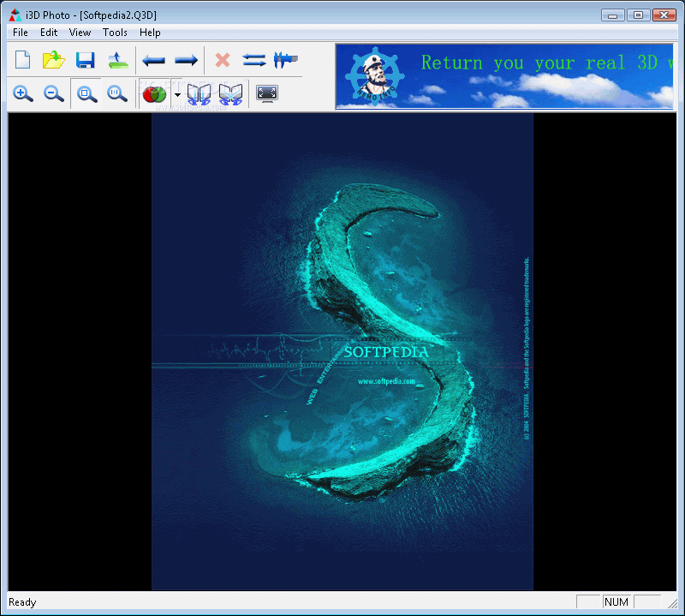Select parallel-eye stereo viewing mode
The height and width of the screenshot is (616, 685).
click(199, 94)
